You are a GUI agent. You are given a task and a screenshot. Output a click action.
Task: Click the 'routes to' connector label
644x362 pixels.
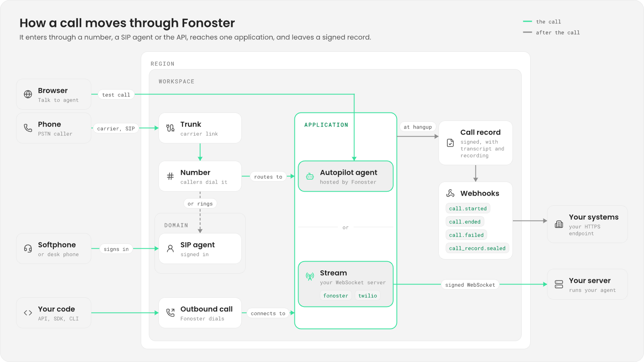pos(268,177)
